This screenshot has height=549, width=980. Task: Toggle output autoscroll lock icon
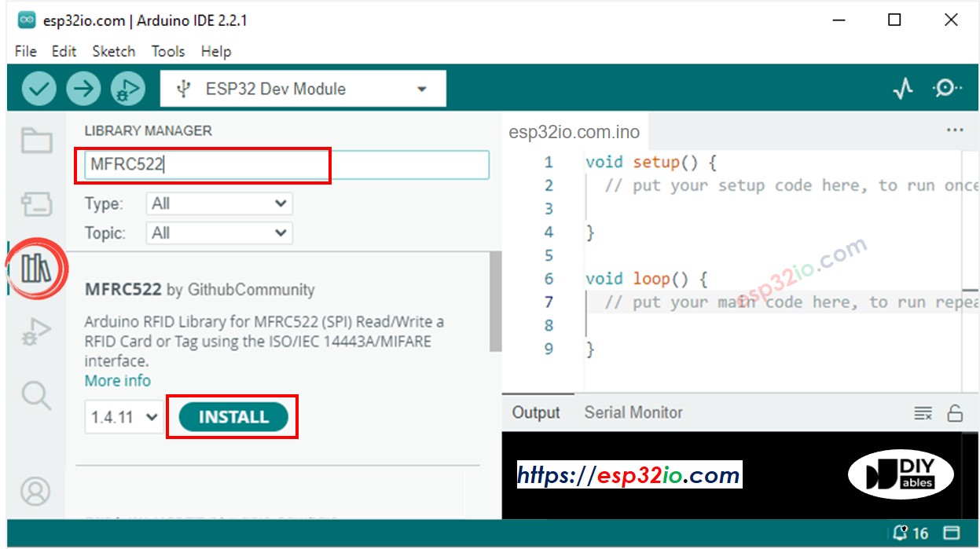click(956, 412)
